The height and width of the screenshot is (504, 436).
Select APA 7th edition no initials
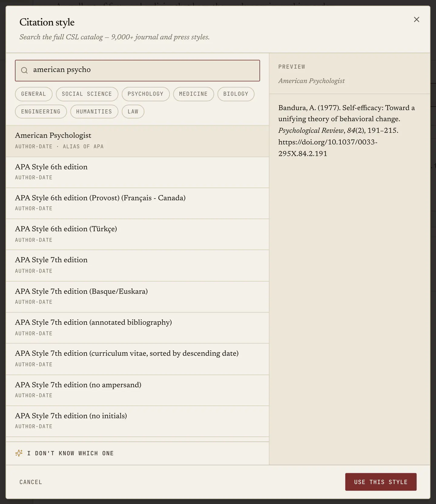tap(137, 421)
